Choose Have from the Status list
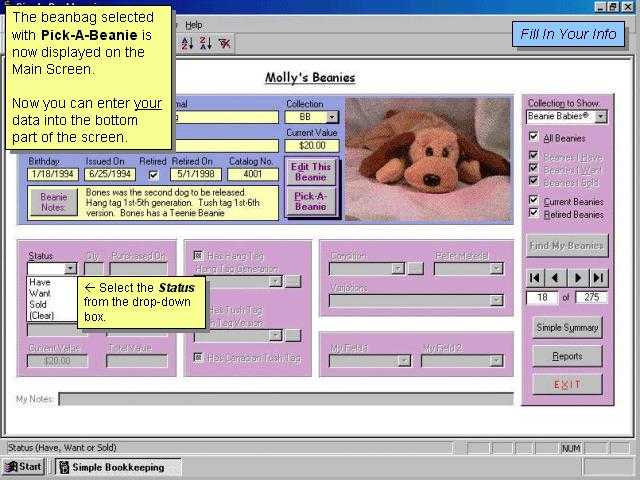The width and height of the screenshot is (640, 480). 40,283
